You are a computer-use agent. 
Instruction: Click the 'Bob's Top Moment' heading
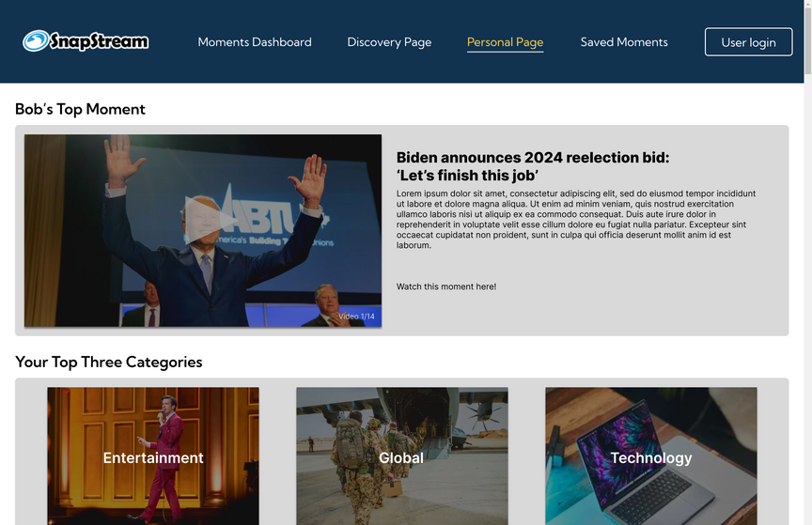(x=80, y=109)
